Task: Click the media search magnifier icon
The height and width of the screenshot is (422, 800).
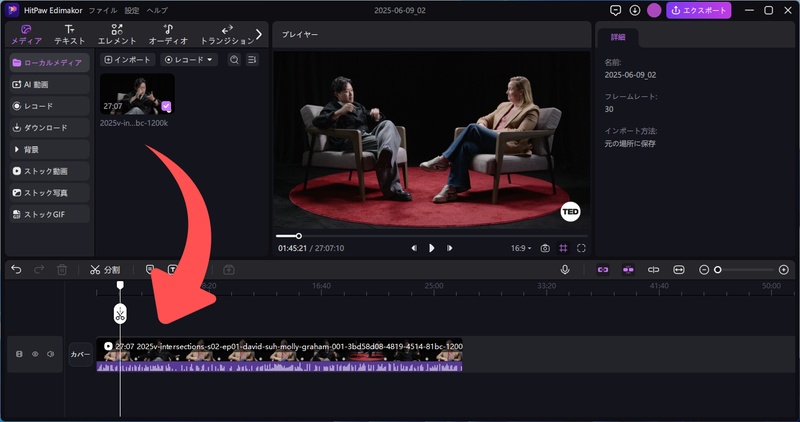Action: [x=234, y=60]
